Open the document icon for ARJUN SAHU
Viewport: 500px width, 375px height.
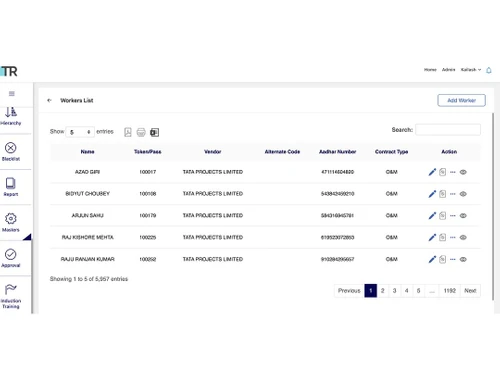(x=442, y=216)
